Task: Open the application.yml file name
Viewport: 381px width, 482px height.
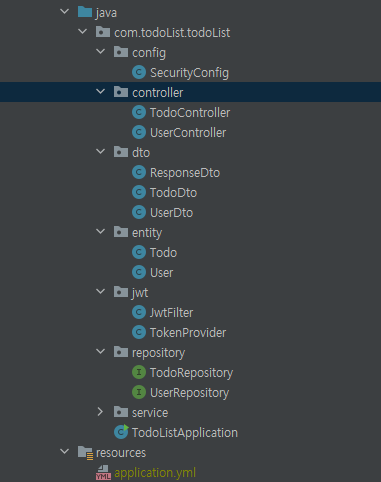Action: click(x=155, y=473)
